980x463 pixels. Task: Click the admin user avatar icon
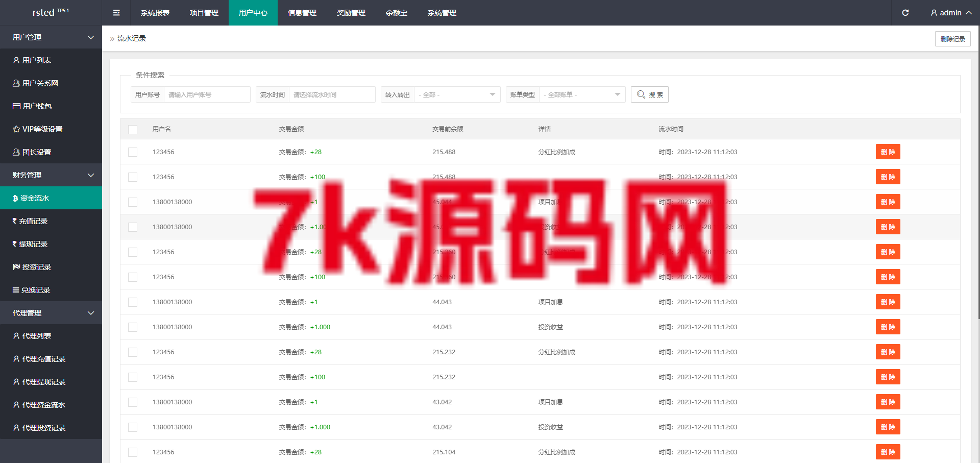coord(934,13)
